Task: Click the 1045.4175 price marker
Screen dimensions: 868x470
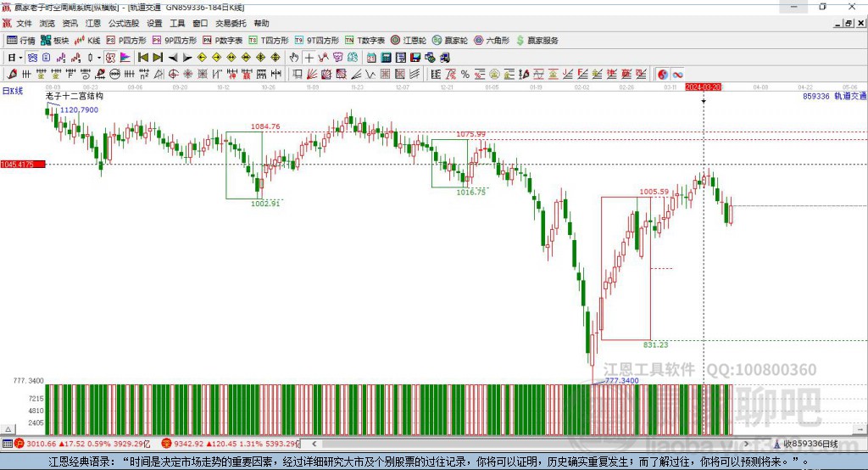Action: coord(23,164)
